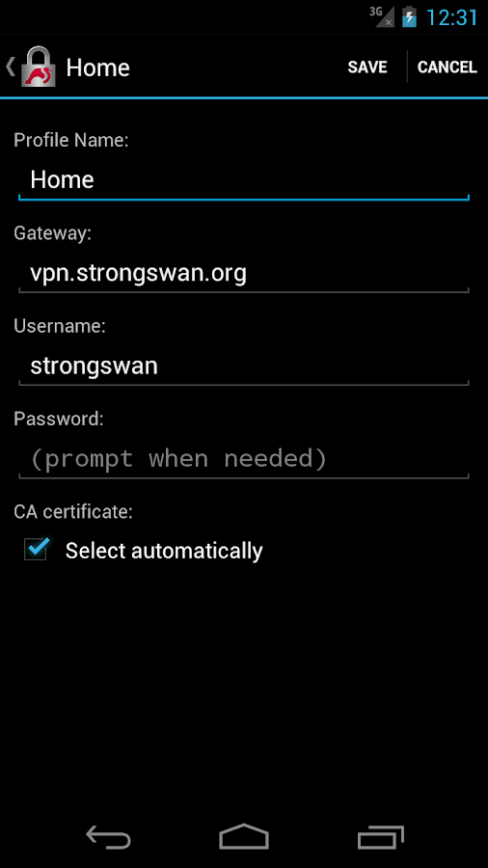Save the VPN profile
Screen dimensions: 488x868
367,67
